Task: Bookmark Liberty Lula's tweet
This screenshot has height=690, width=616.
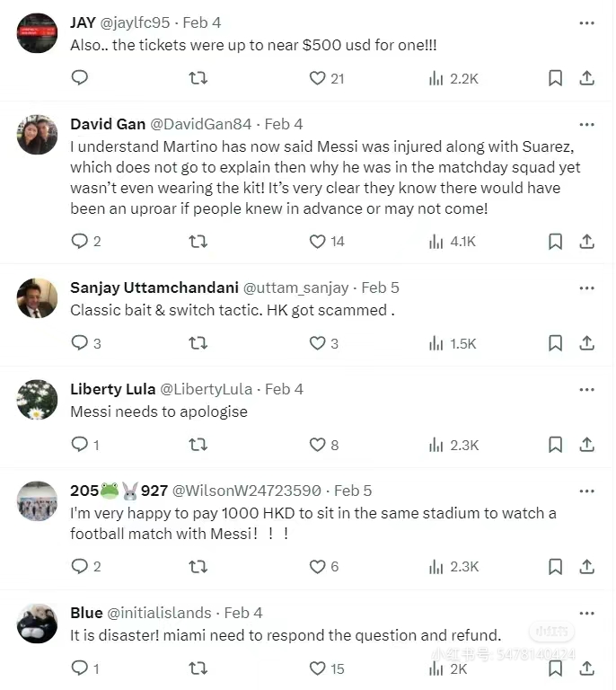Action: (555, 445)
